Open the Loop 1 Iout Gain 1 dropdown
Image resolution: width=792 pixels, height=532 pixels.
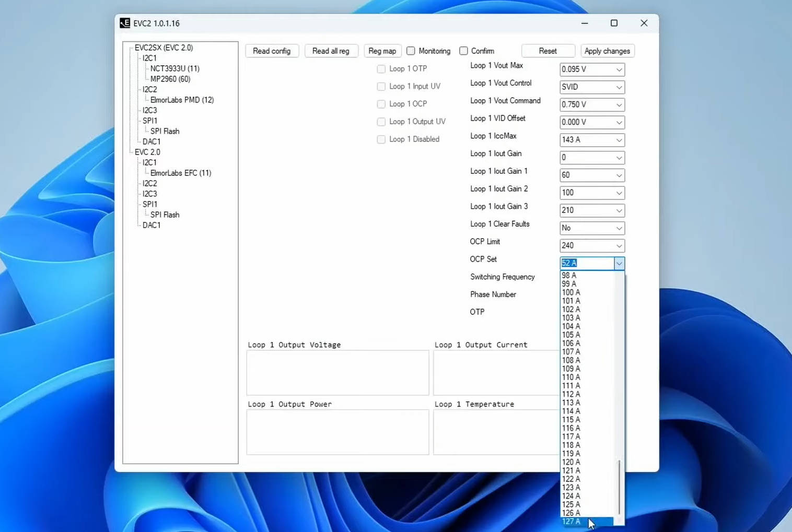[x=592, y=175]
